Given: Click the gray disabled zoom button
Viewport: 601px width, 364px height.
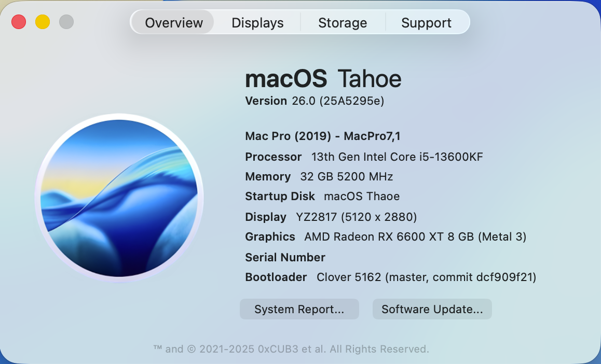Looking at the screenshot, I should click(66, 22).
